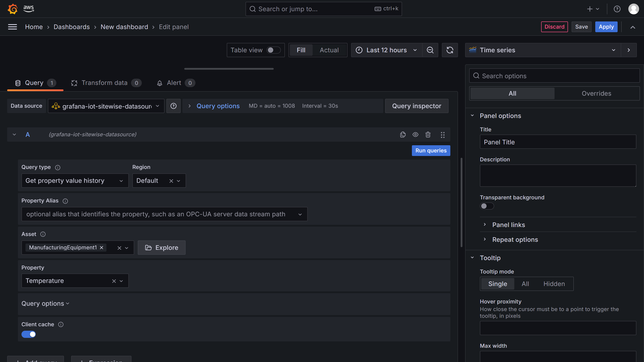644x362 pixels.
Task: Set Tooltip mode to All
Action: coord(525,284)
